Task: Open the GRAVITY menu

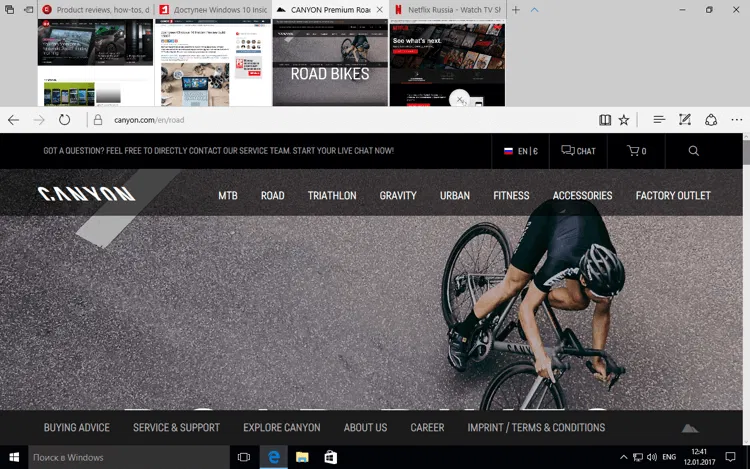Action: [398, 196]
